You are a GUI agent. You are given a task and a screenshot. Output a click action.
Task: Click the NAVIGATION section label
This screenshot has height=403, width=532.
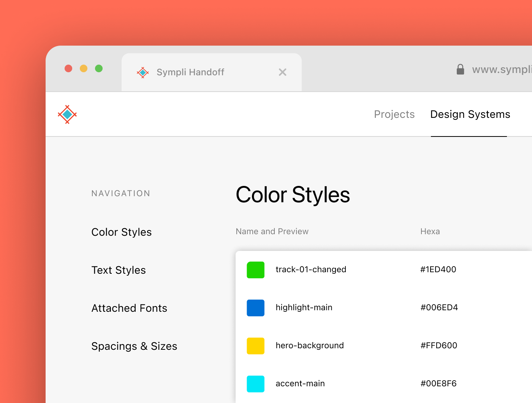pos(121,194)
